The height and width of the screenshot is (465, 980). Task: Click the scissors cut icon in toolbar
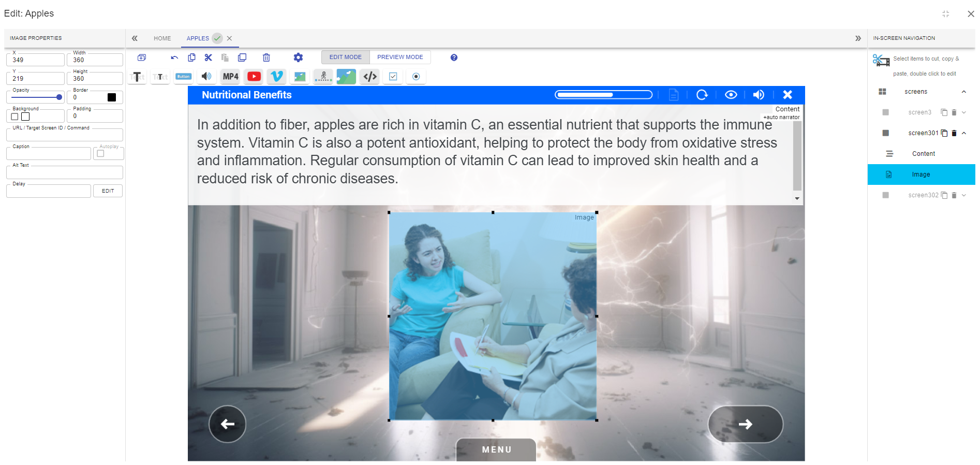[208, 57]
